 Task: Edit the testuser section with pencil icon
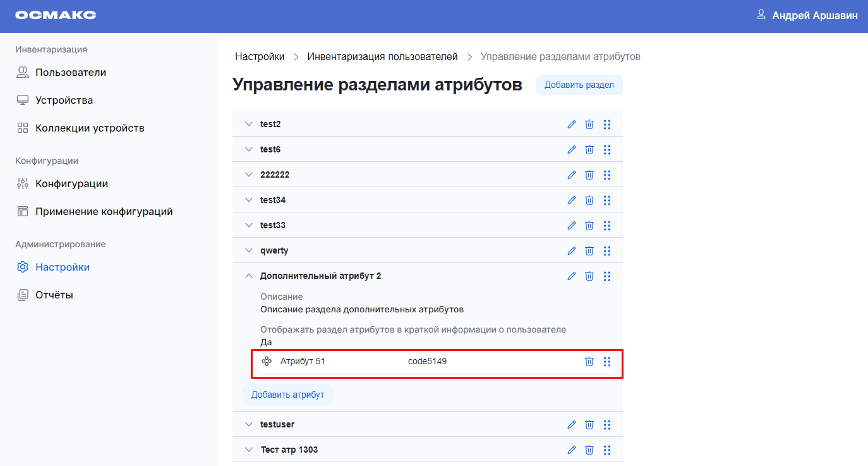[572, 425]
